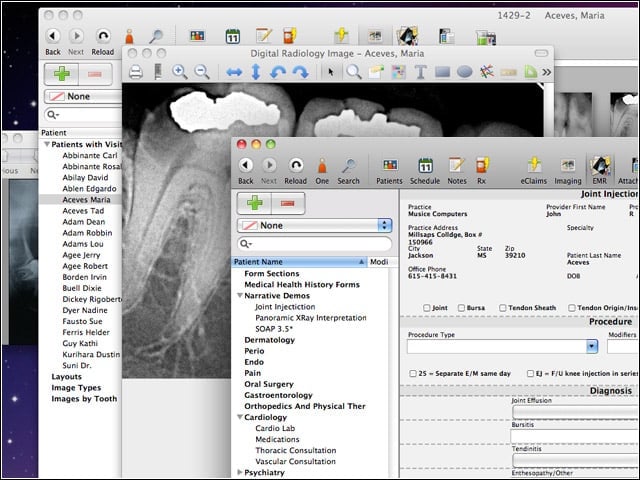Click zoom in magnifier in radiology toolbar

180,72
